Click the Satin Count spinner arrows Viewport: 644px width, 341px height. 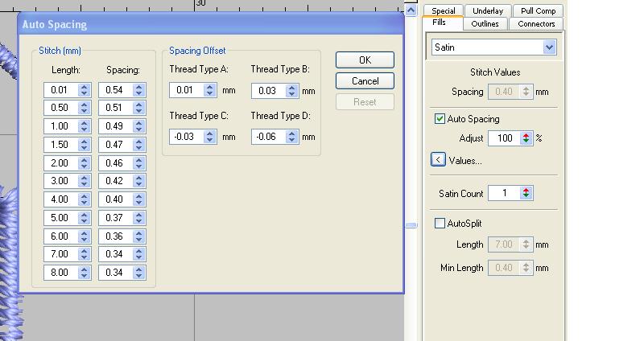point(526,193)
